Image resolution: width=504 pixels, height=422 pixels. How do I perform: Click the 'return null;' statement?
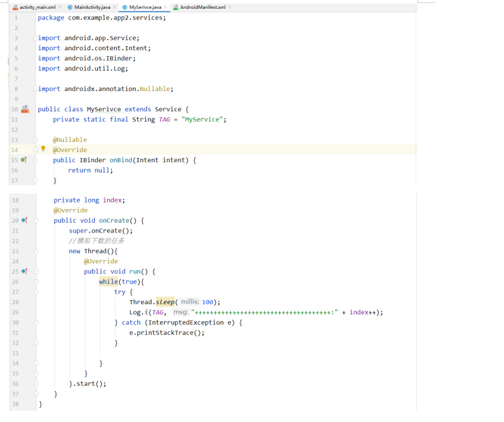pyautogui.click(x=91, y=170)
